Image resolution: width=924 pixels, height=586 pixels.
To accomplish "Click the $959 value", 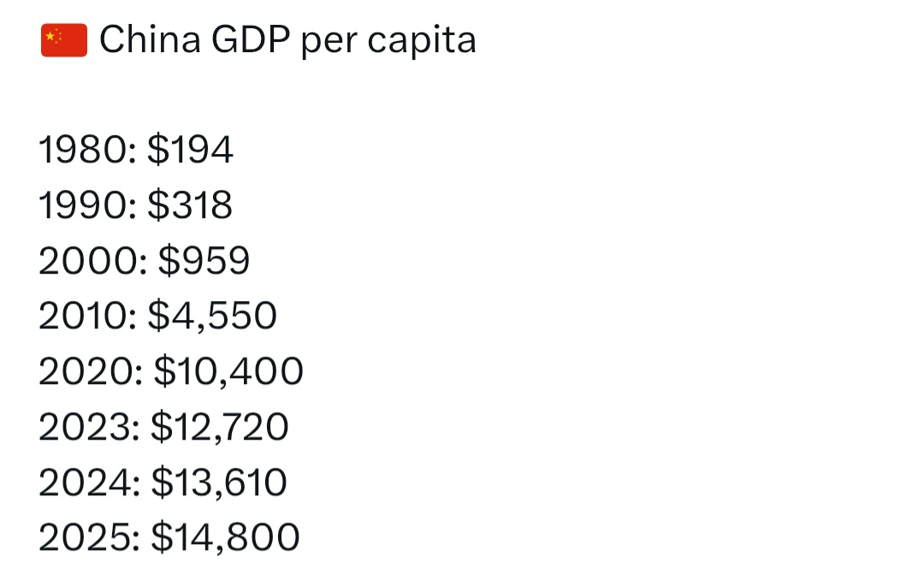I will click(x=204, y=260).
